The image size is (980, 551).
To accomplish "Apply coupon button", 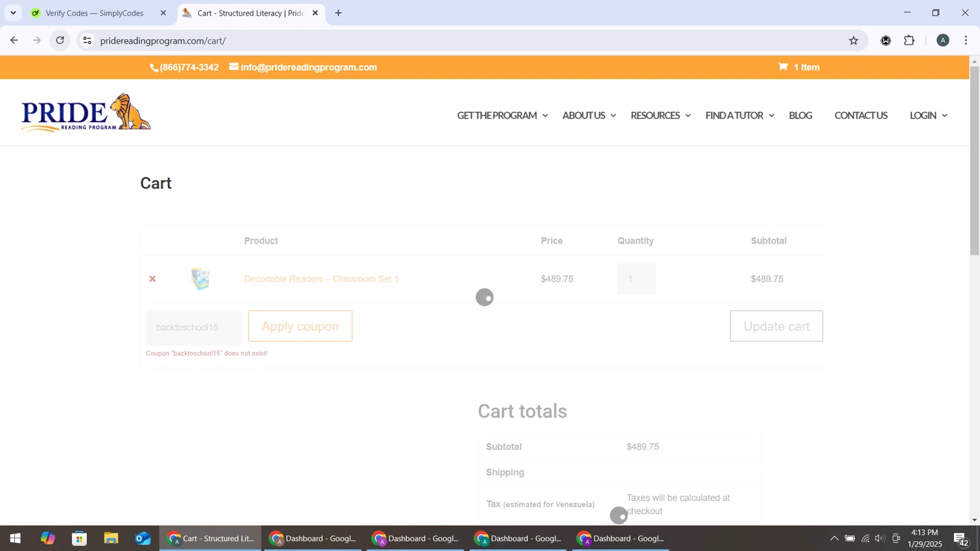I will (300, 326).
